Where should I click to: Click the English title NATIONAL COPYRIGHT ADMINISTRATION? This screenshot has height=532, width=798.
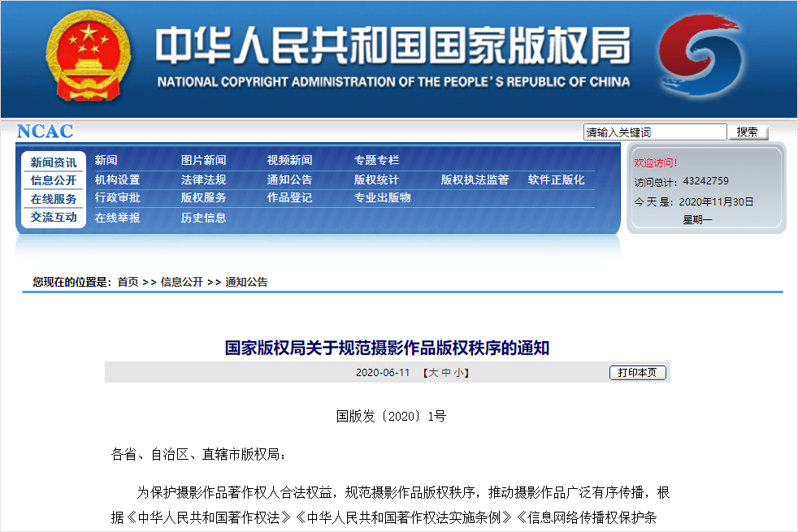point(393,82)
